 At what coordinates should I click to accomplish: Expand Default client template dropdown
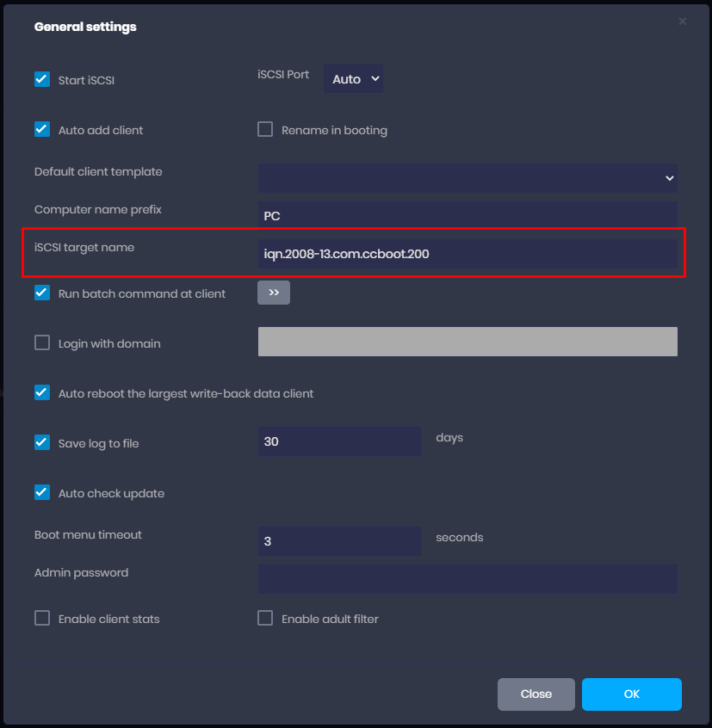click(x=467, y=178)
